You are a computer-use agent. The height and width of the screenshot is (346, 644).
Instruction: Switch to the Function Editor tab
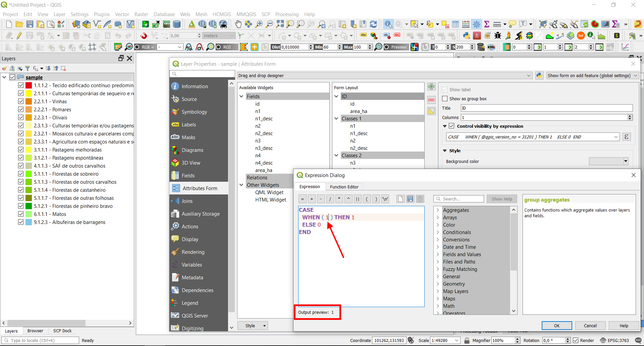pos(344,187)
